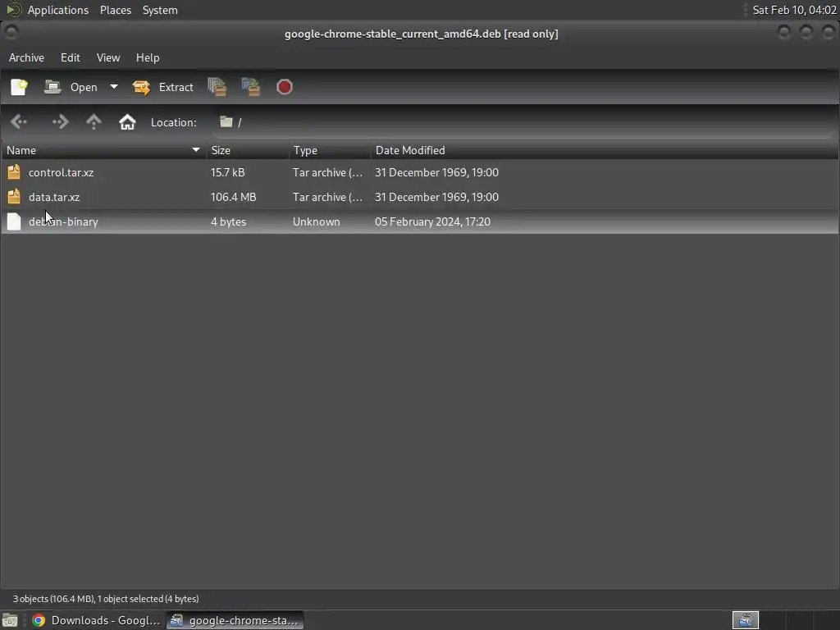The width and height of the screenshot is (840, 630).
Task: Open the Edit menu
Action: (x=71, y=57)
